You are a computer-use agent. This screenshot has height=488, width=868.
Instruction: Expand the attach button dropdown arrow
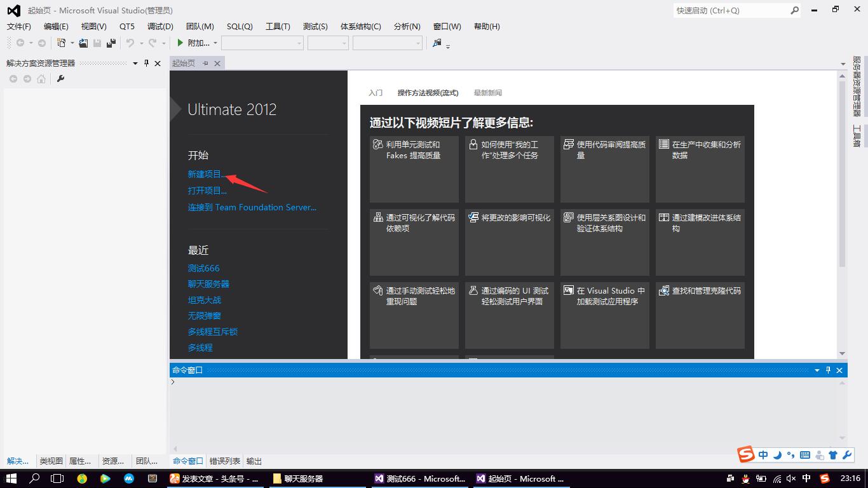coord(215,43)
